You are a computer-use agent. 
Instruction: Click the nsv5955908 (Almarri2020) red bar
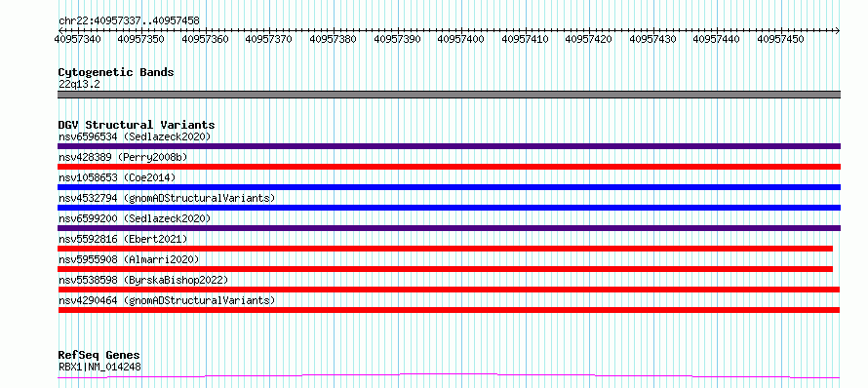point(445,269)
